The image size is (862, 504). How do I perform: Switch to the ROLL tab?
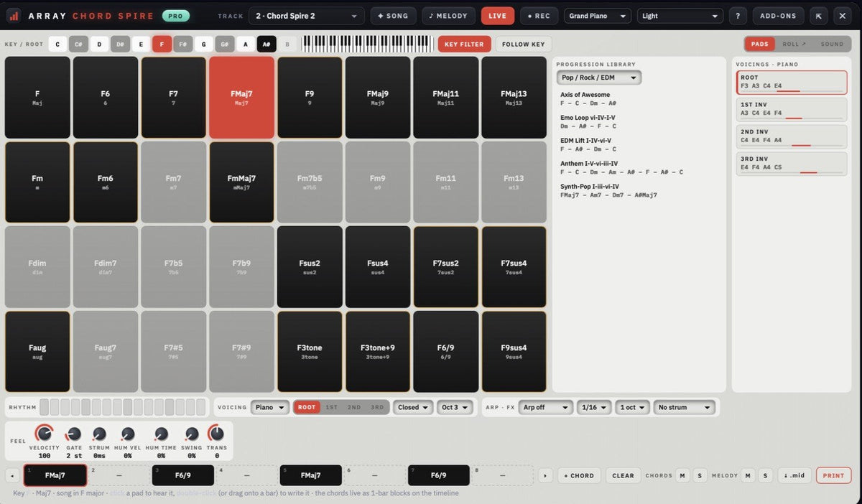tap(794, 44)
